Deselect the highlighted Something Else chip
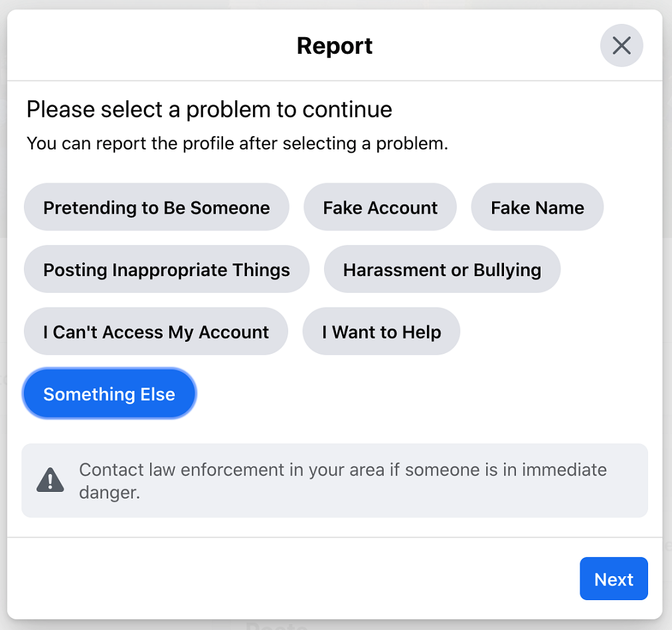The height and width of the screenshot is (630, 672). click(x=109, y=393)
